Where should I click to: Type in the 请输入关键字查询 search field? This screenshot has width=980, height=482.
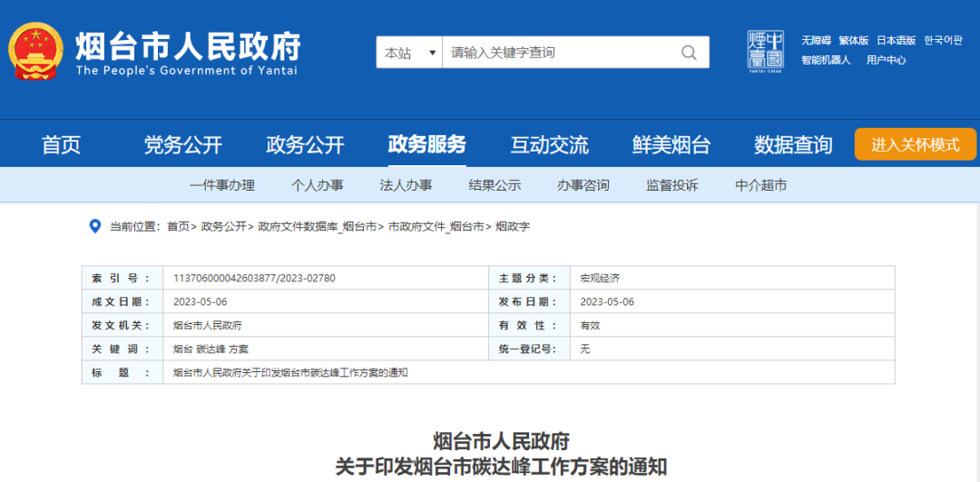(x=558, y=53)
